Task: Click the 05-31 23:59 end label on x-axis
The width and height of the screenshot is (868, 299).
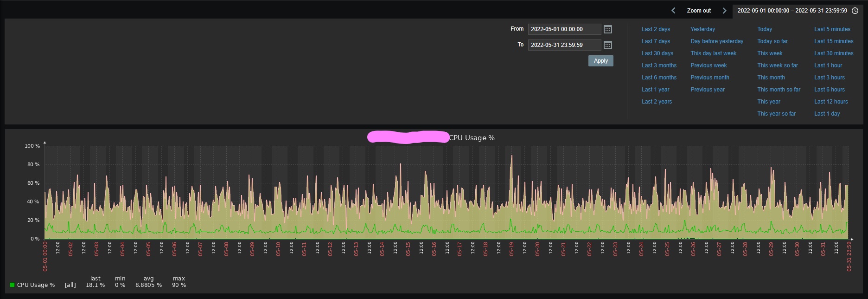Action: (849, 256)
